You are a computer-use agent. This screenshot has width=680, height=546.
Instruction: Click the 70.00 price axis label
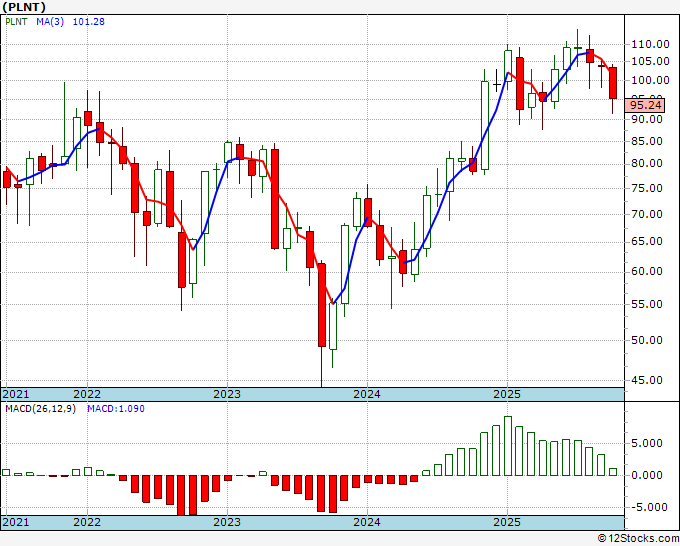pos(647,214)
